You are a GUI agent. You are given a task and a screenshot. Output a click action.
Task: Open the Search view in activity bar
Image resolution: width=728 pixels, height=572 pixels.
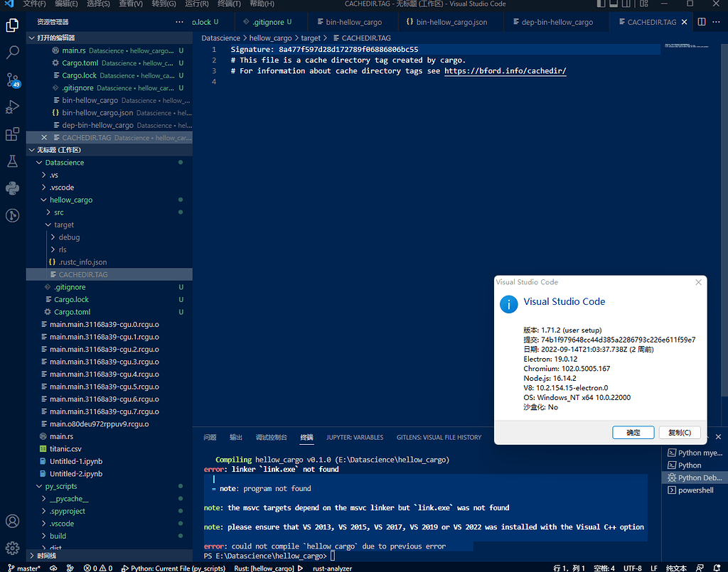pyautogui.click(x=13, y=51)
